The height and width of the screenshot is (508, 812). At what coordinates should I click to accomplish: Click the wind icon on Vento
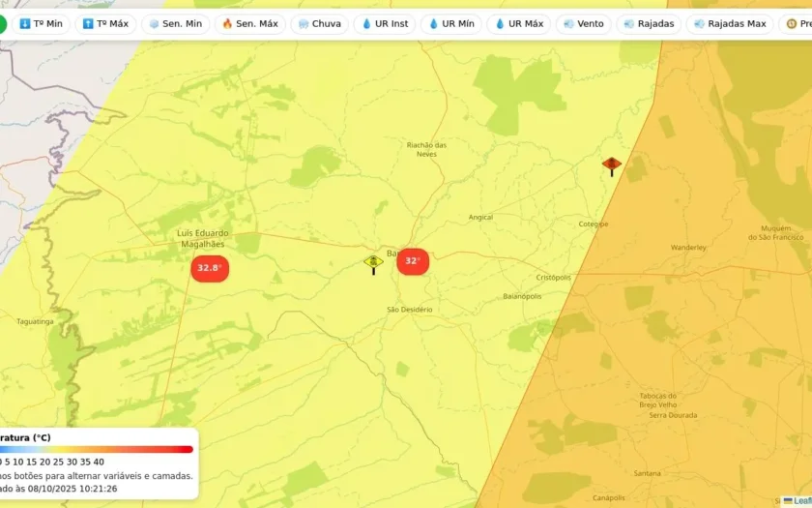click(568, 24)
